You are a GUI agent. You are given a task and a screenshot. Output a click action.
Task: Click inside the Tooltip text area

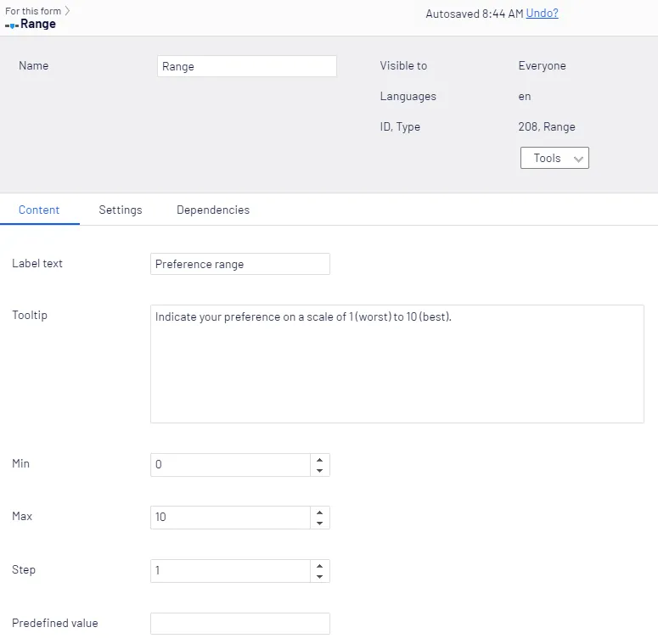point(397,363)
